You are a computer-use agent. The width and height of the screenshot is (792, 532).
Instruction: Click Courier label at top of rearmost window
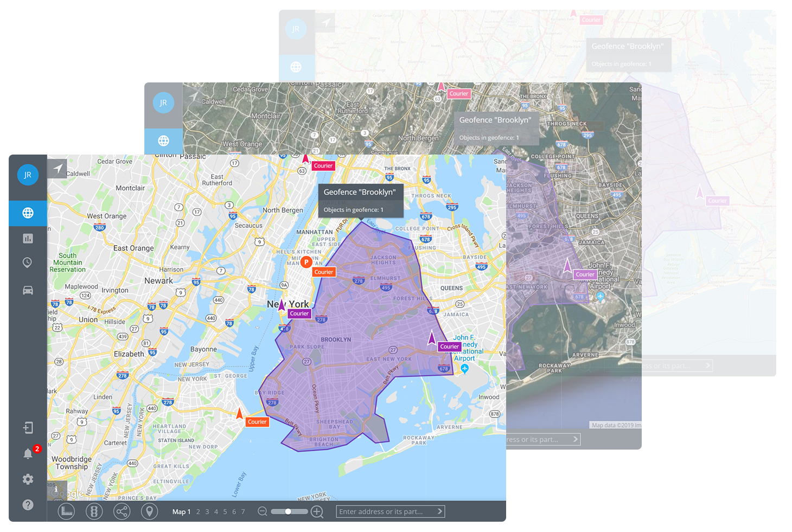click(x=591, y=20)
